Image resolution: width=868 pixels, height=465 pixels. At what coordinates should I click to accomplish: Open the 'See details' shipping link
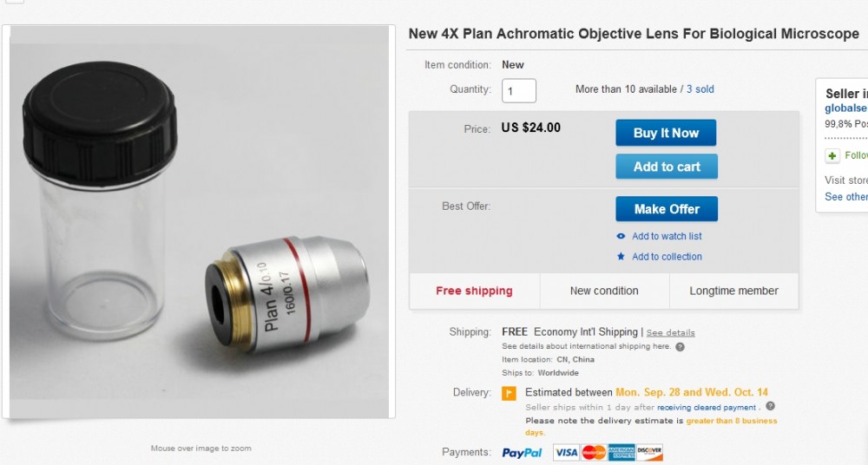[x=670, y=332]
